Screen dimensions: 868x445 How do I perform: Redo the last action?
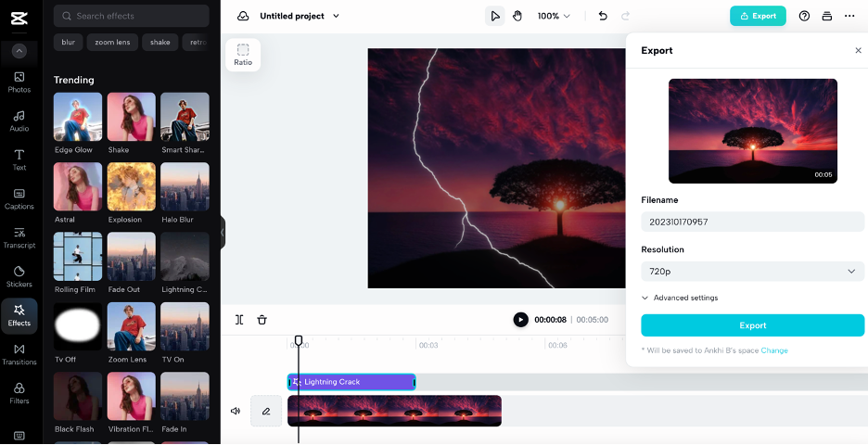[626, 16]
